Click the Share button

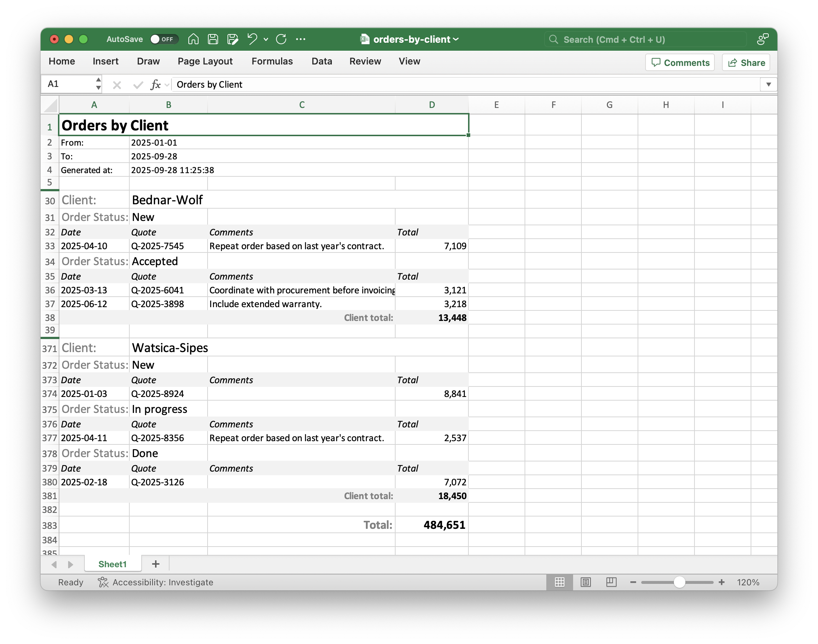pos(746,63)
